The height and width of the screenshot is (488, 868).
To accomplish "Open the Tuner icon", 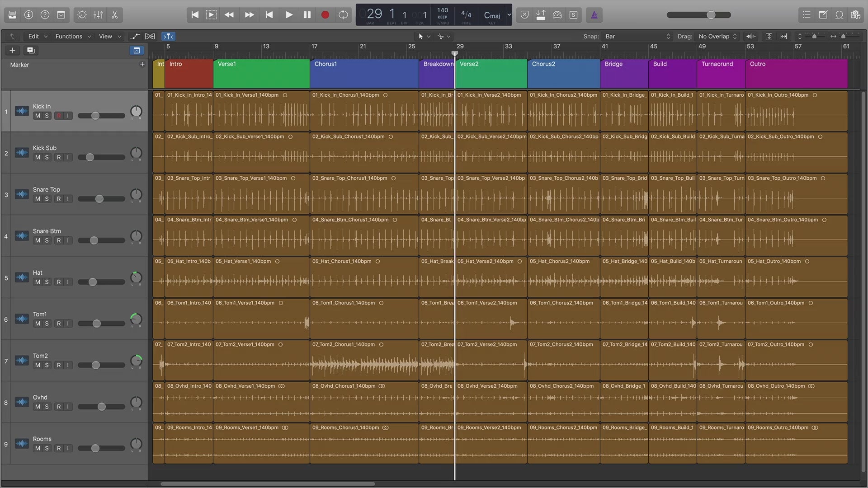I will [557, 15].
